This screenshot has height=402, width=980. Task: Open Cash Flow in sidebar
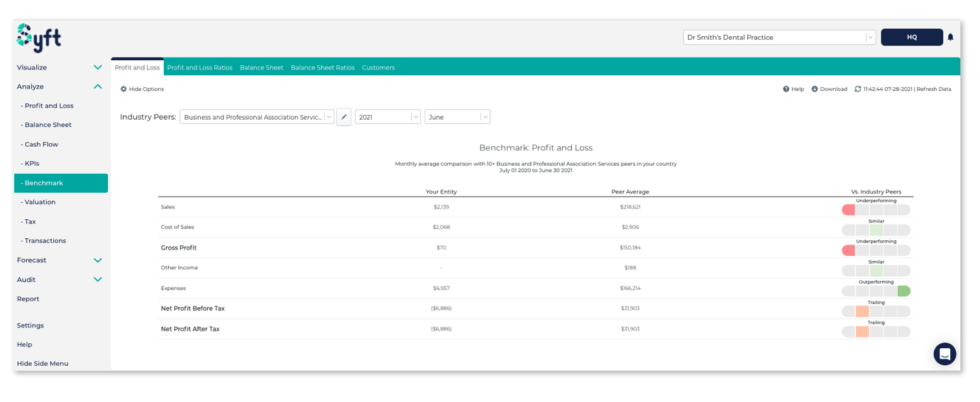40,144
